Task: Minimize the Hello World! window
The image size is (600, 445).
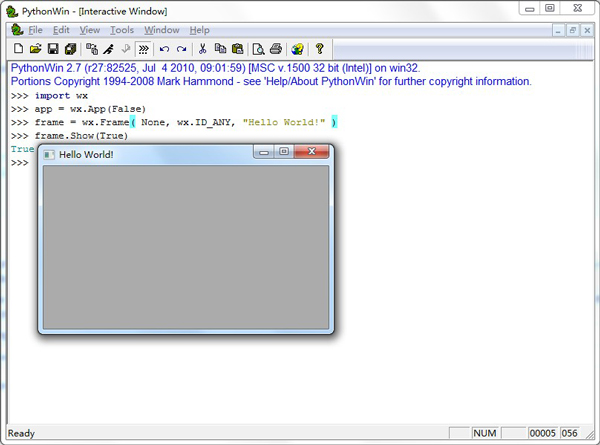Action: 264,151
